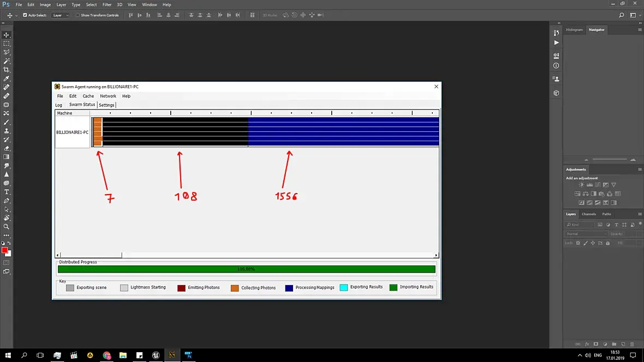Open the Auto-Select Layer dropdown
The width and height of the screenshot is (644, 362).
[x=61, y=15]
